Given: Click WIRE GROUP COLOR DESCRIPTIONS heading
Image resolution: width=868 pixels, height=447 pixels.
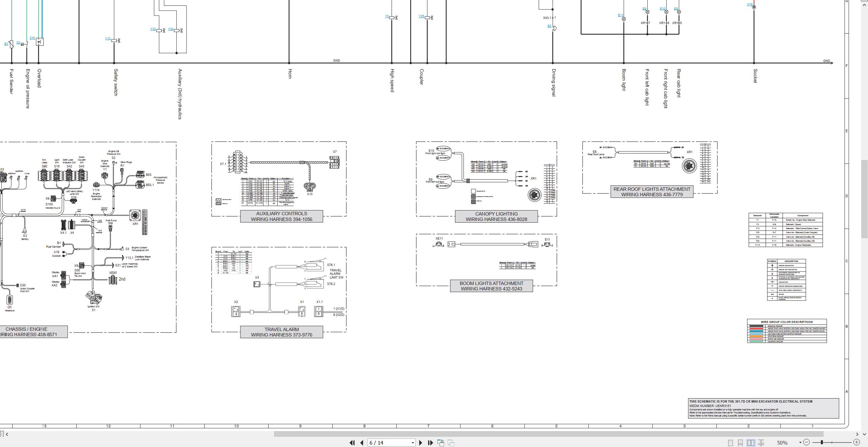Looking at the screenshot, I should 787,322.
